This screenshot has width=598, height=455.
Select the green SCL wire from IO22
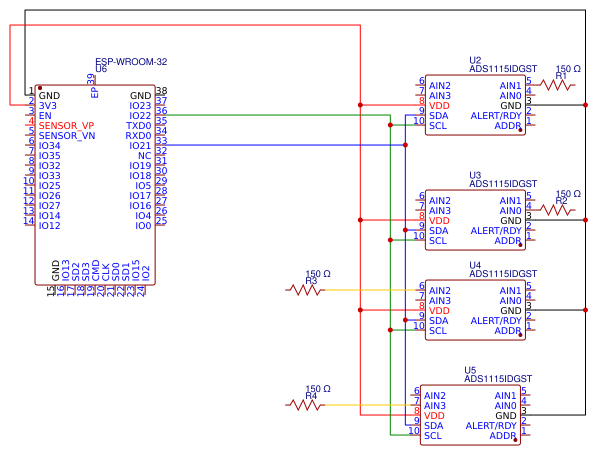278,115
